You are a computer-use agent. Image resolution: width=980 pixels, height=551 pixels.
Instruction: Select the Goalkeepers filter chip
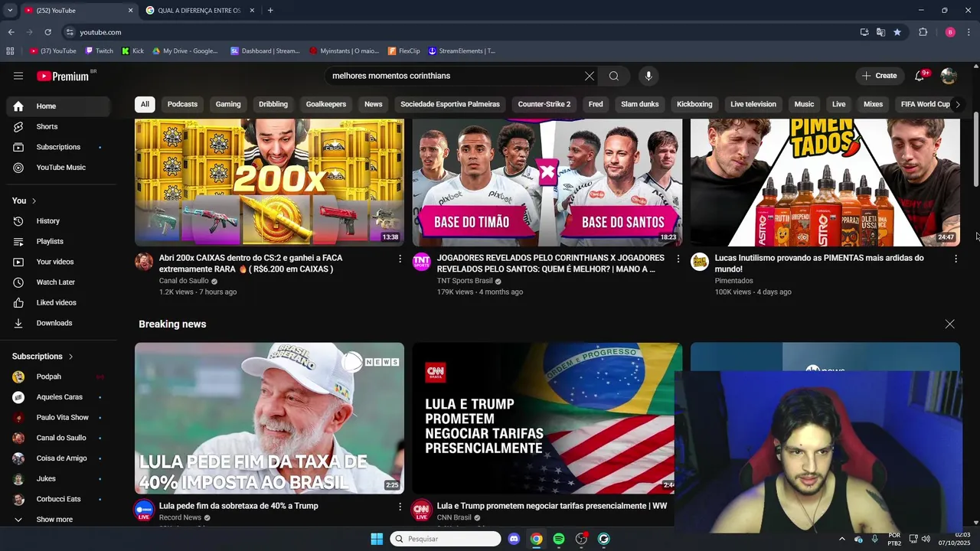pyautogui.click(x=326, y=104)
